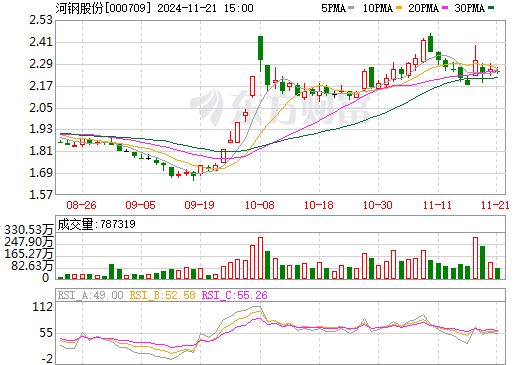Image resolution: width=520 pixels, height=365 pixels.
Task: Click the RSI_A:49.00 indicator label
Action: point(90,295)
